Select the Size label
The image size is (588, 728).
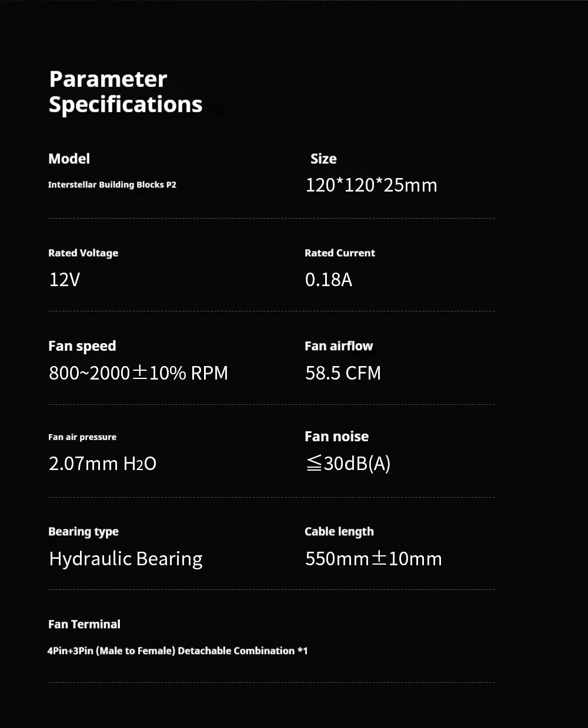[x=323, y=159]
